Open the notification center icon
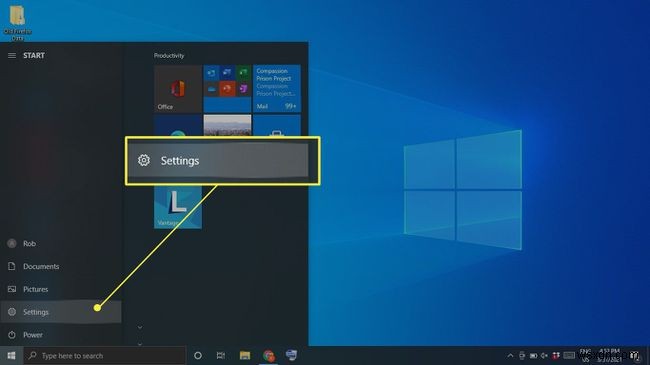The image size is (650, 365). [x=635, y=355]
